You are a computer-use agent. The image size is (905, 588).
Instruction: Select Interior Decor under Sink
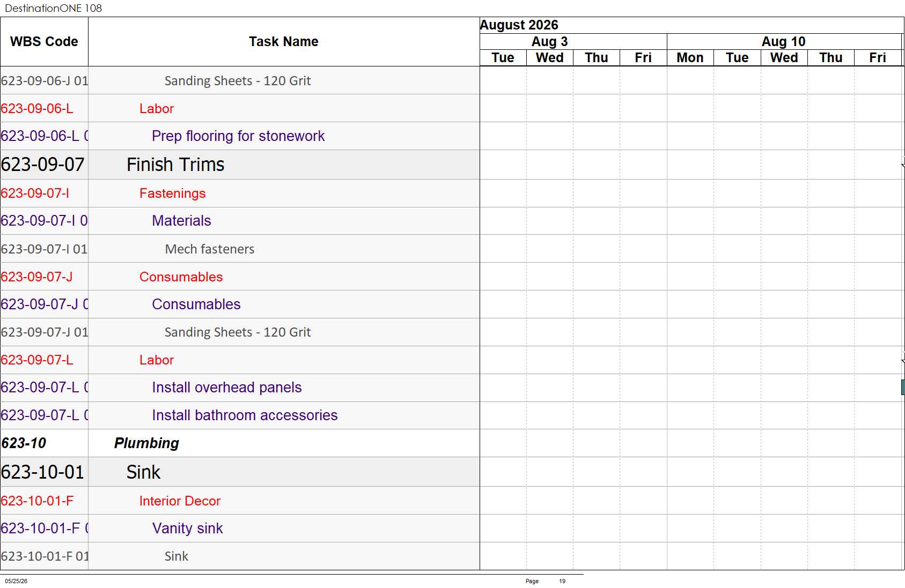[x=180, y=501]
